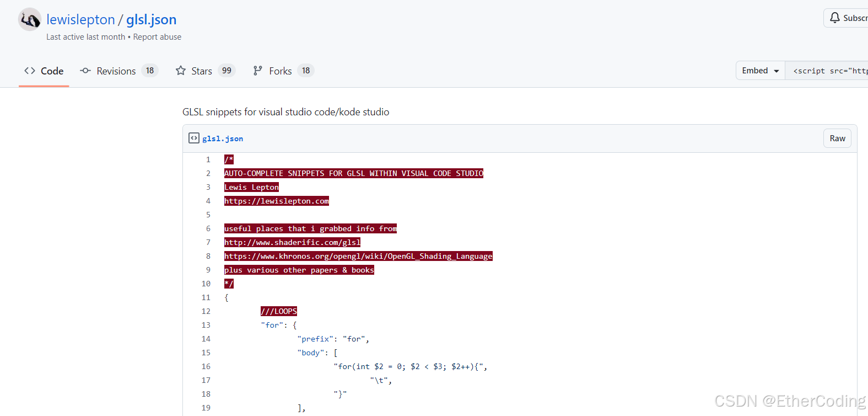The image size is (868, 416).
Task: Focus the embed script URL field
Action: click(x=827, y=71)
